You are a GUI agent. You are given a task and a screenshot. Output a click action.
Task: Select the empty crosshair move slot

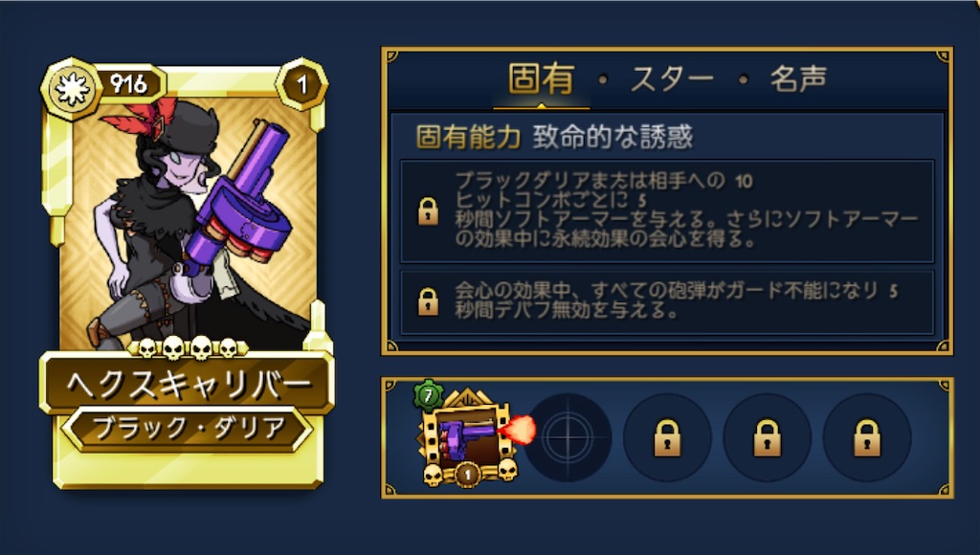568,437
